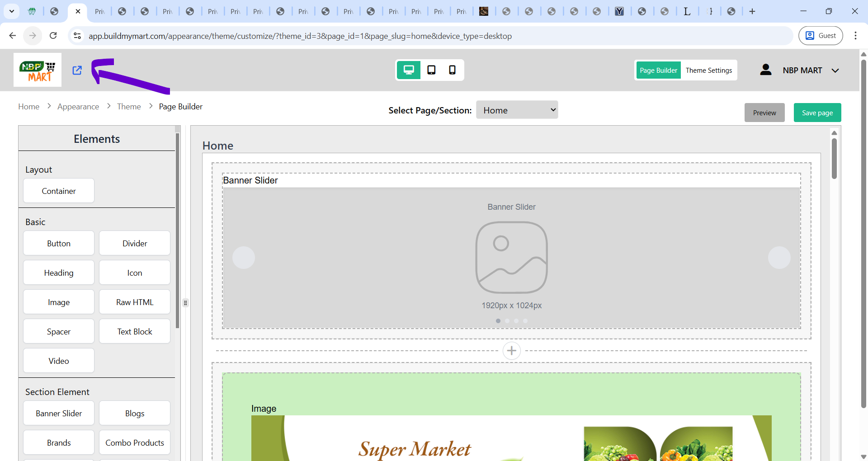Open the Select Page/Section dropdown
This screenshot has width=868, height=461.
(517, 110)
